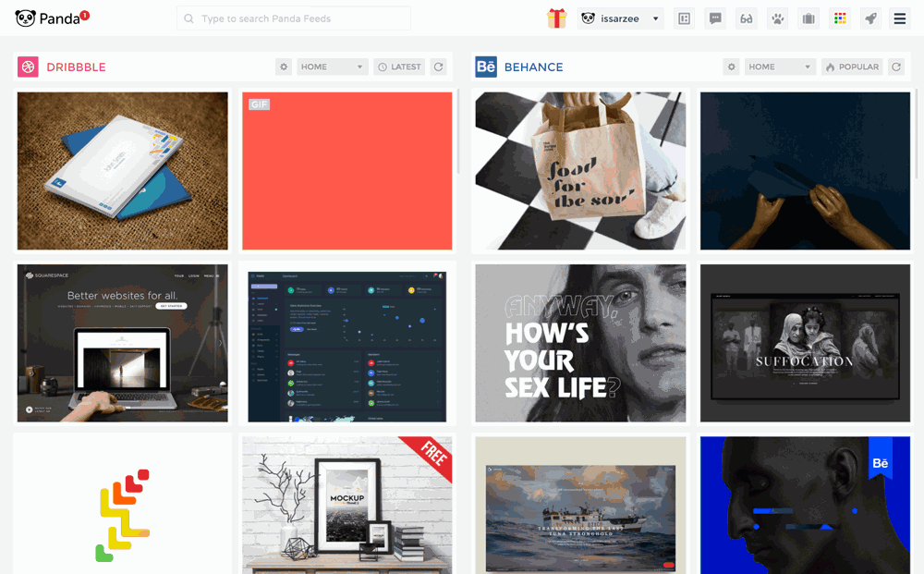
Task: Open the red GIF shot
Action: [347, 171]
